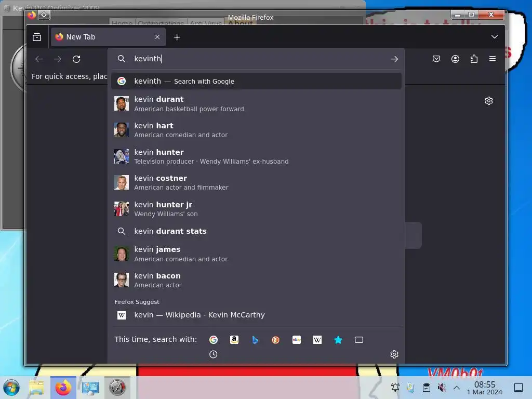Click the notifications bell tray icon
The height and width of the screenshot is (399, 532).
pyautogui.click(x=395, y=388)
